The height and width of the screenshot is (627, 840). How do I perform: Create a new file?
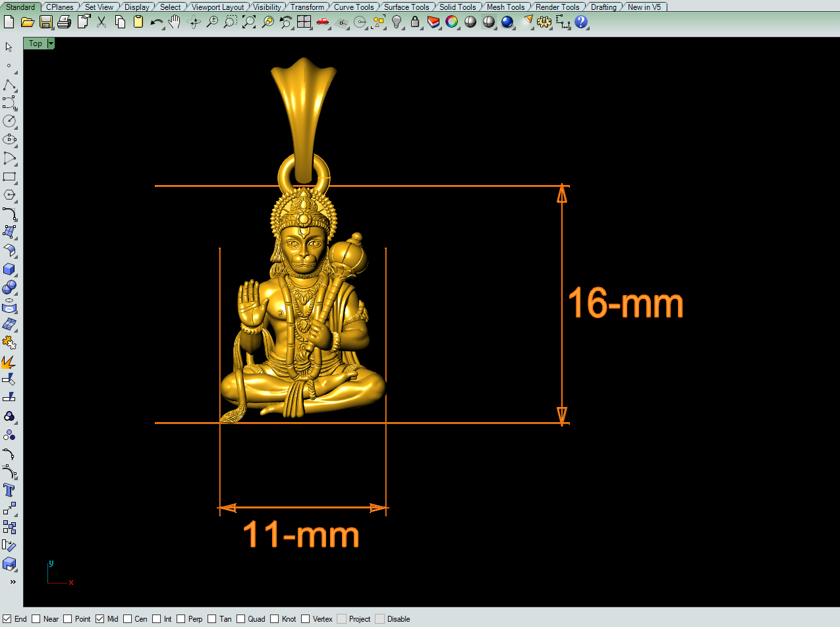[9, 22]
